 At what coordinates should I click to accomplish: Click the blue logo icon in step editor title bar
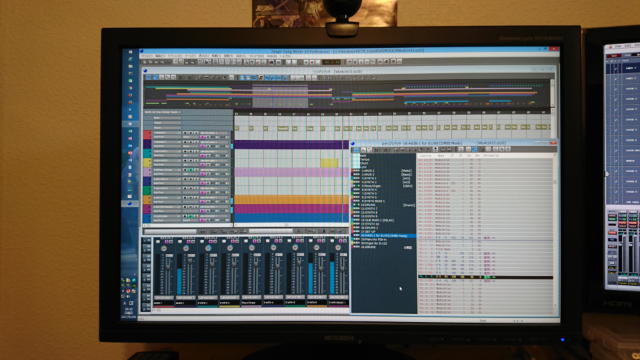[x=353, y=143]
